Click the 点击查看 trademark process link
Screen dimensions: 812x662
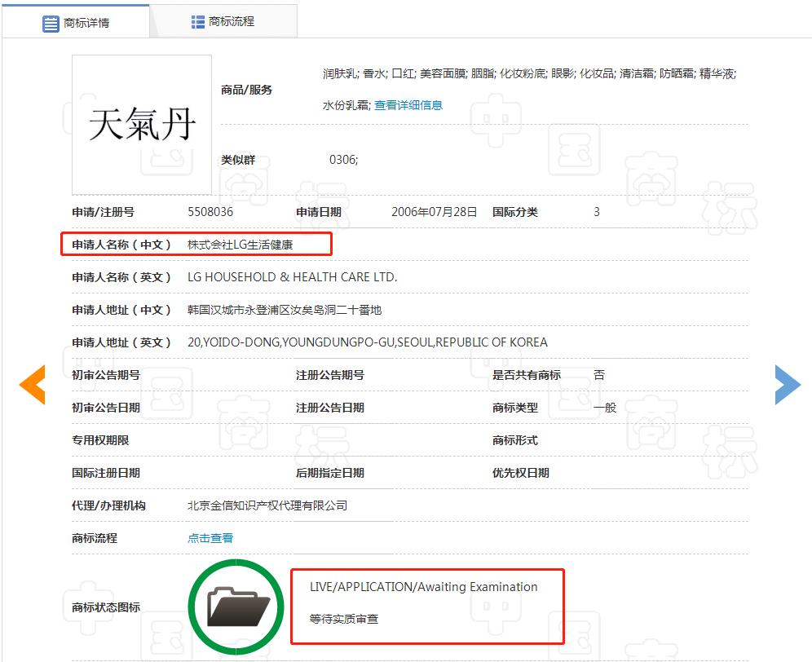[x=210, y=538]
